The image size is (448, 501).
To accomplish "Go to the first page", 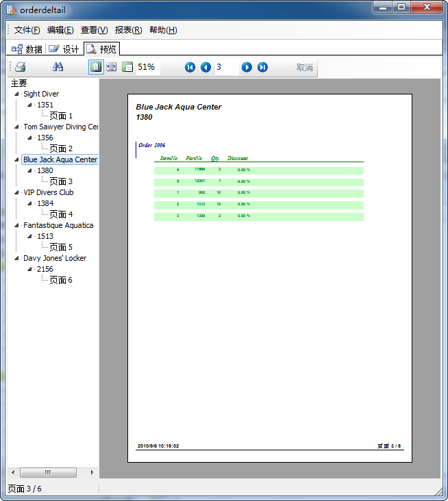I will pos(190,67).
